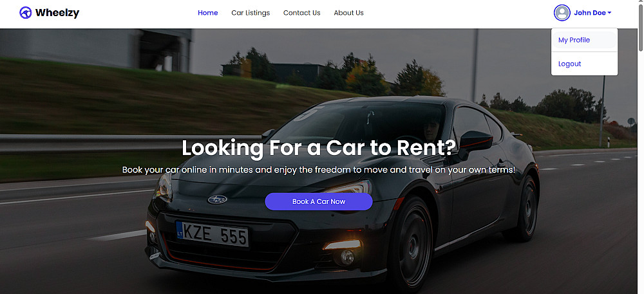Click the Subaru emblem on the car
This screenshot has width=644, height=294.
(x=217, y=199)
